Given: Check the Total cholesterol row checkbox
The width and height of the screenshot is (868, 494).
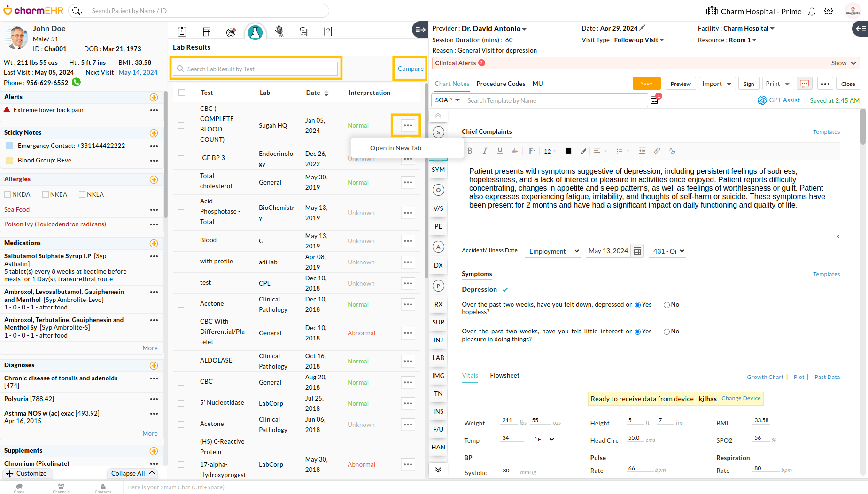Looking at the screenshot, I should pyautogui.click(x=181, y=182).
